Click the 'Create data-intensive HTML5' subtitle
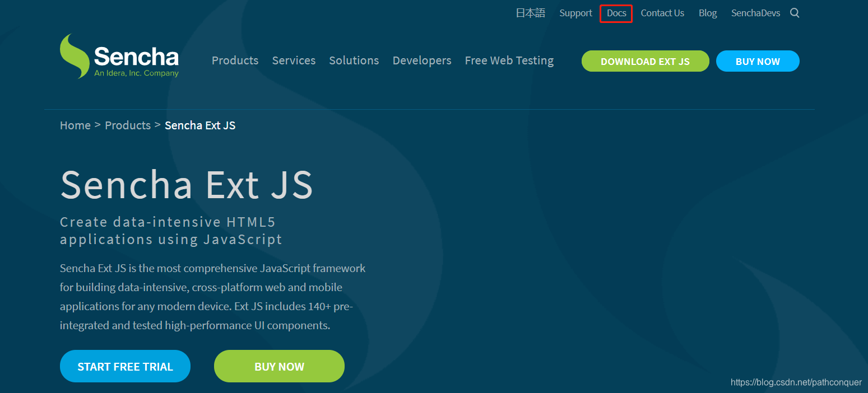The height and width of the screenshot is (393, 868). pos(171,231)
